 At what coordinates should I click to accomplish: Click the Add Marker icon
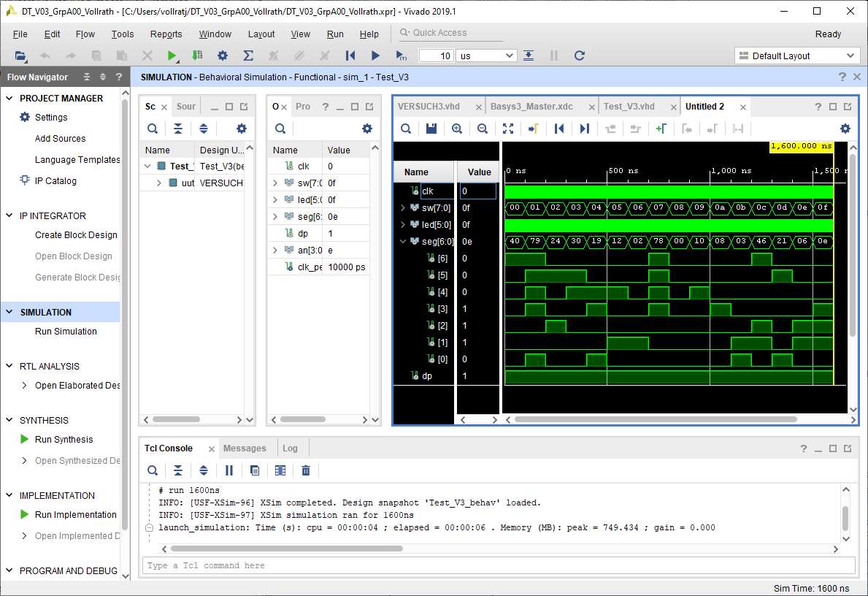tap(661, 129)
